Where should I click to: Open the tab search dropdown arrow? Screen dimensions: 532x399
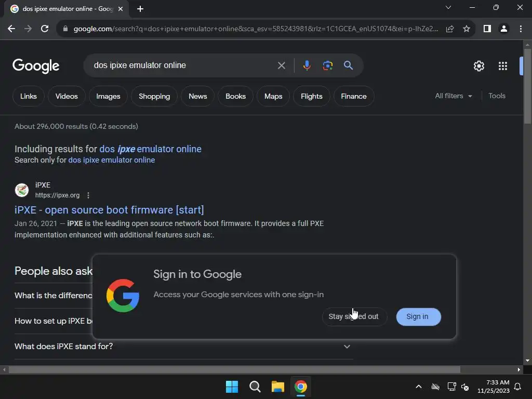[448, 7]
